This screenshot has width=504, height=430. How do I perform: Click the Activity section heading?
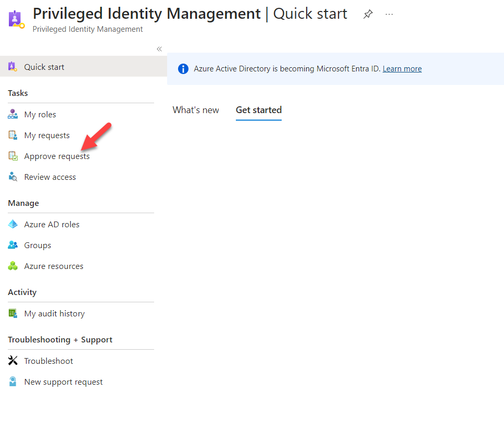(x=22, y=292)
